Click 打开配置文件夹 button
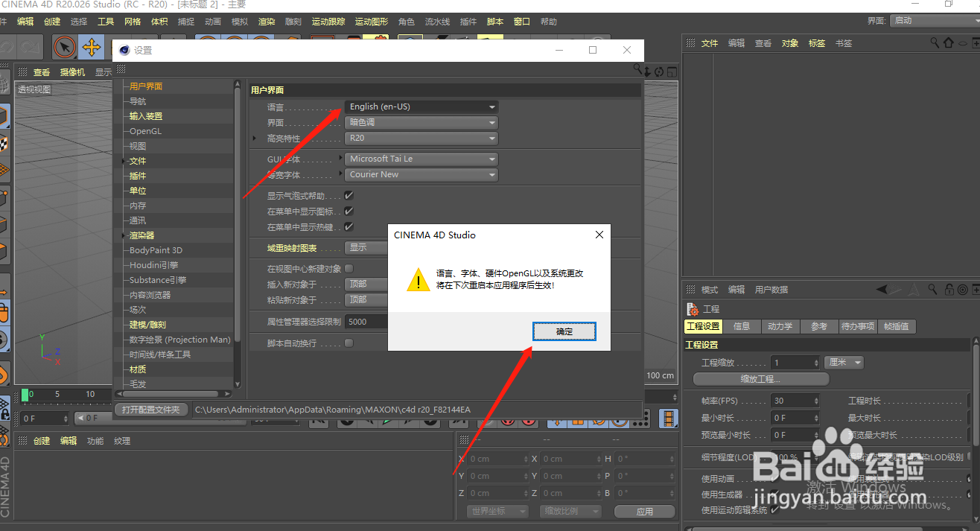Screen dimensions: 980x531 click(x=151, y=410)
